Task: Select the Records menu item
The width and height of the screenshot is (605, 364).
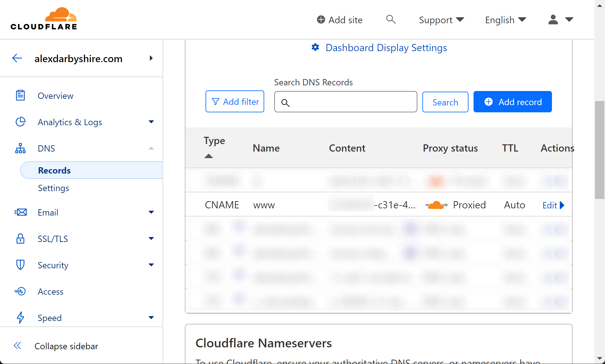Action: [91, 170]
